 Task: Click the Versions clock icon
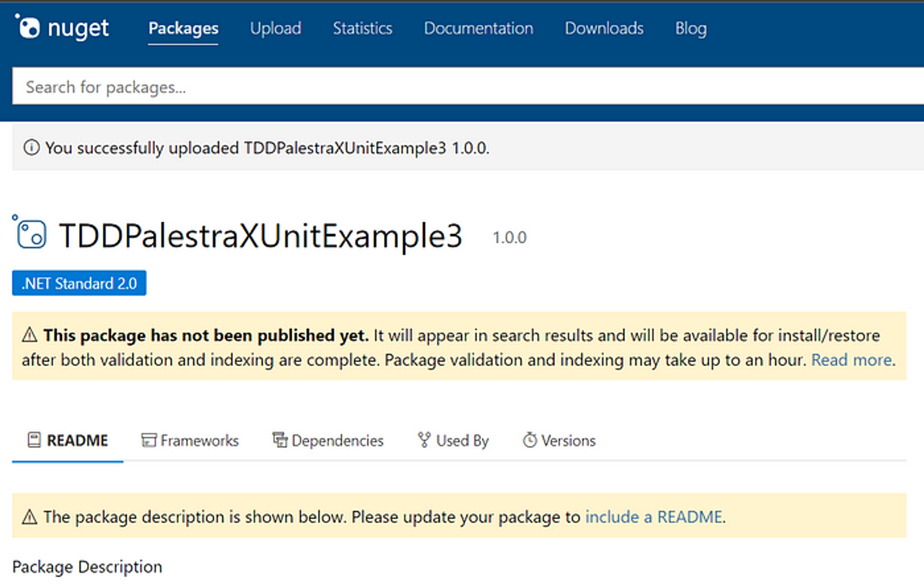[x=530, y=440]
